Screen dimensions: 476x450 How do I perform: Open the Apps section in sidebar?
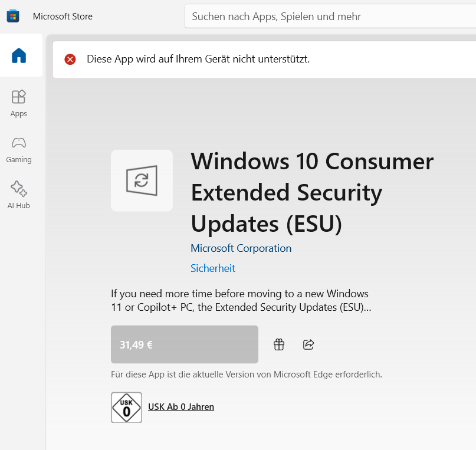18,103
